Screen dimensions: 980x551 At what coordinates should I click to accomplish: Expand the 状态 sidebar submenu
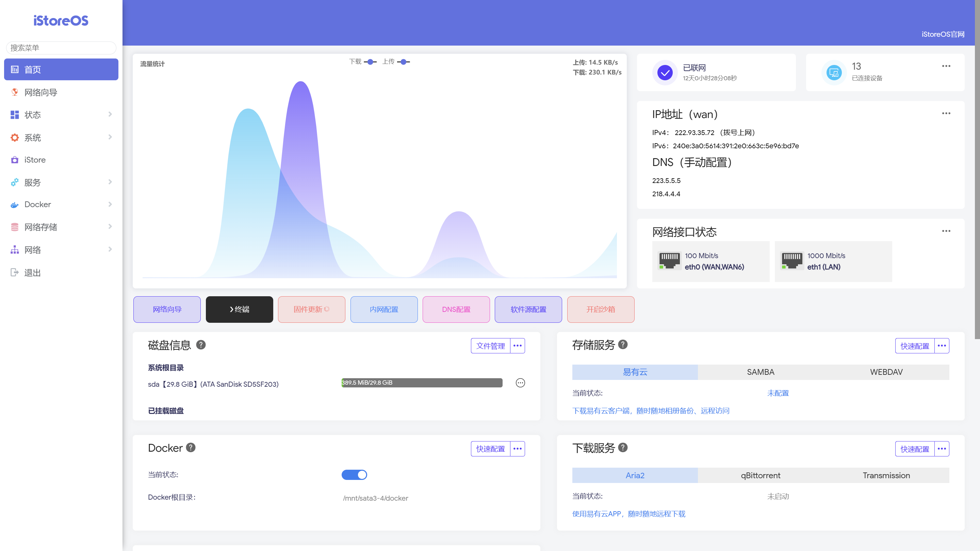pyautogui.click(x=33, y=115)
